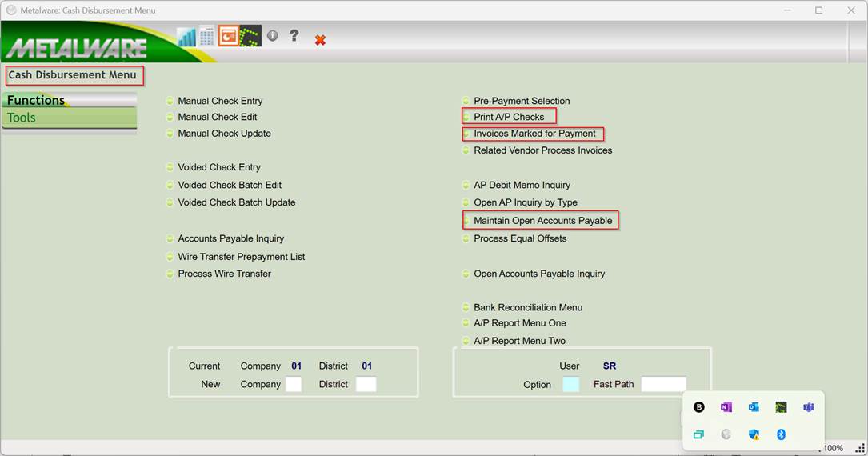
Task: Click the teal overlapping windows tray icon
Action: coord(698,434)
